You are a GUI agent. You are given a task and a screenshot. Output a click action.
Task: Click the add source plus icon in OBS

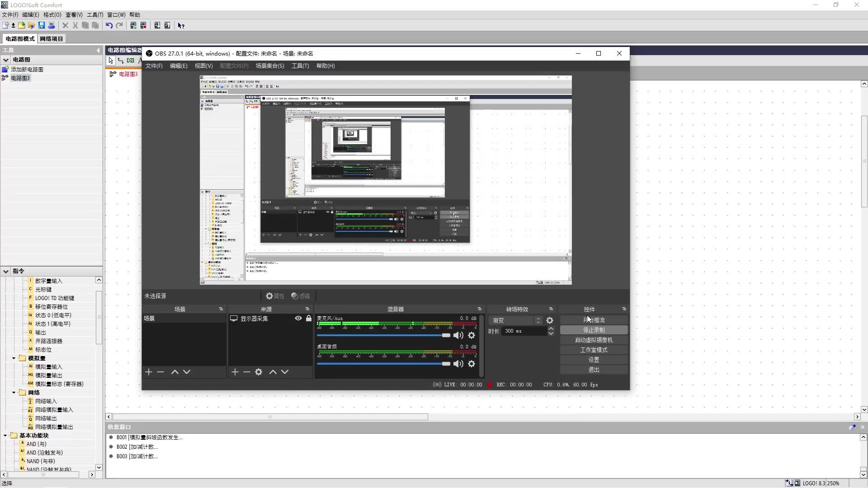(x=235, y=372)
